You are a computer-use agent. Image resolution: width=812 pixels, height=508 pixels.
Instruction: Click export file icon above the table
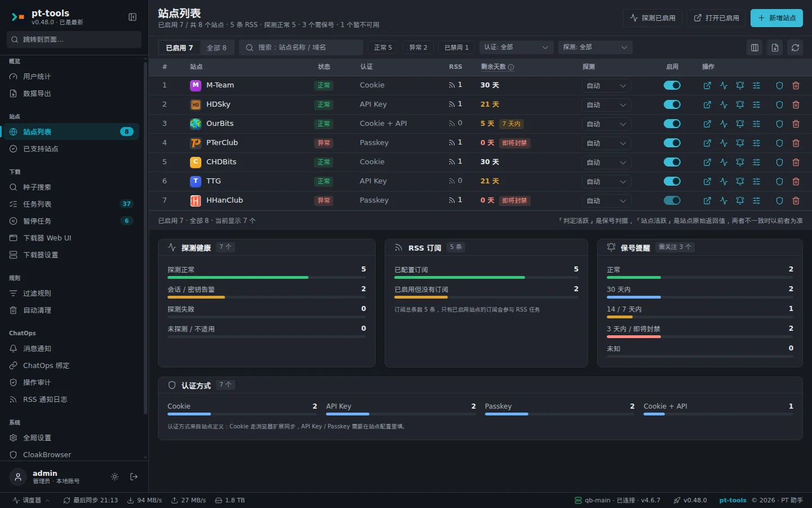[775, 47]
